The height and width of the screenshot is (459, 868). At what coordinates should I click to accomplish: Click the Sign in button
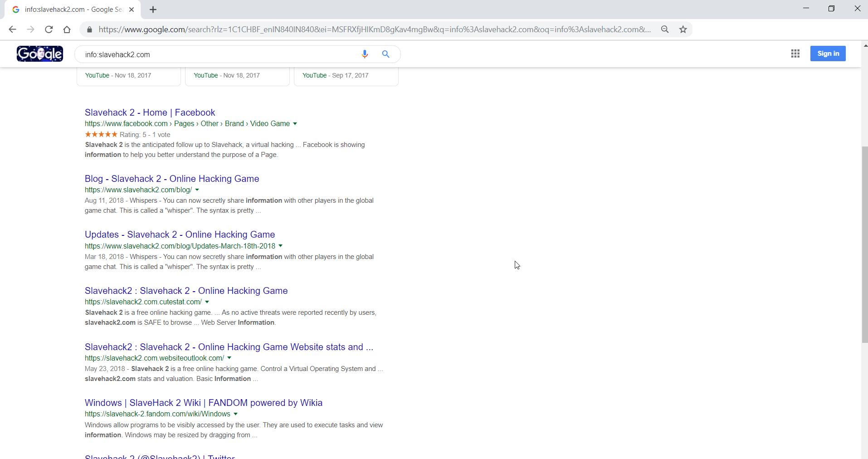coord(828,54)
